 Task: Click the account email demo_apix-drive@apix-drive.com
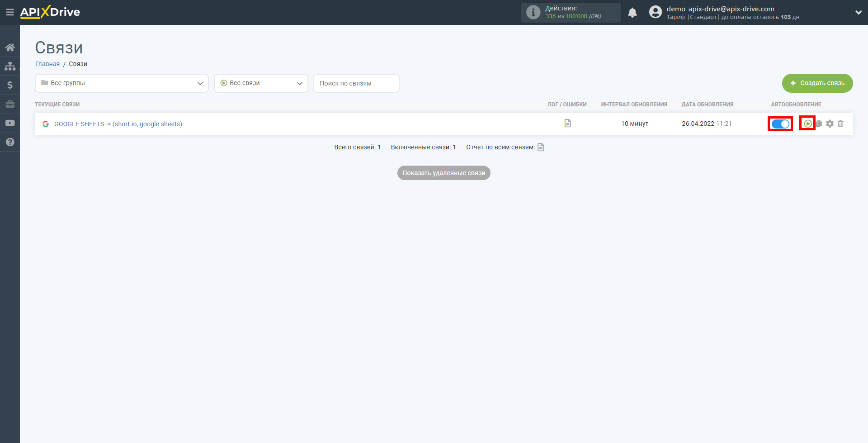tap(721, 9)
